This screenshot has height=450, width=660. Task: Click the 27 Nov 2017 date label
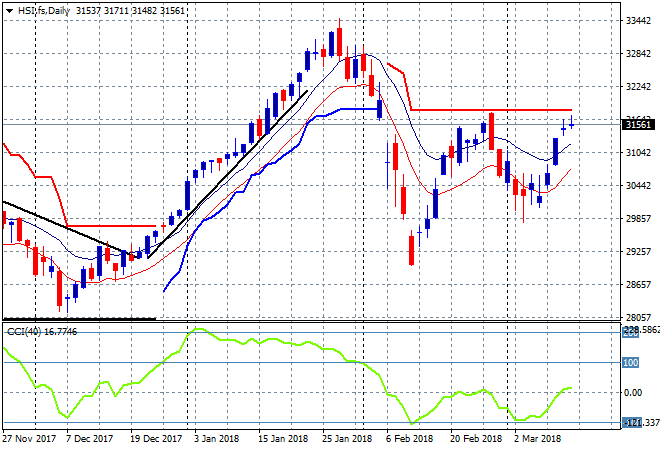point(29,439)
